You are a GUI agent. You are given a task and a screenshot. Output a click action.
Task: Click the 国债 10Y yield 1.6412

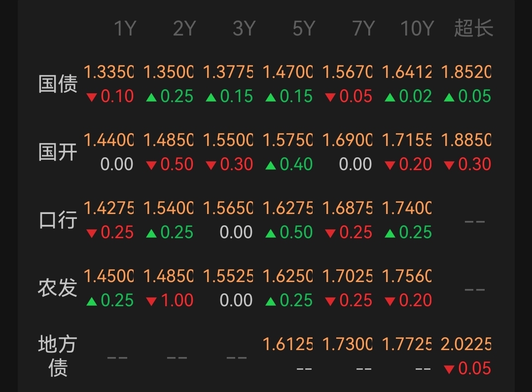coord(407,72)
